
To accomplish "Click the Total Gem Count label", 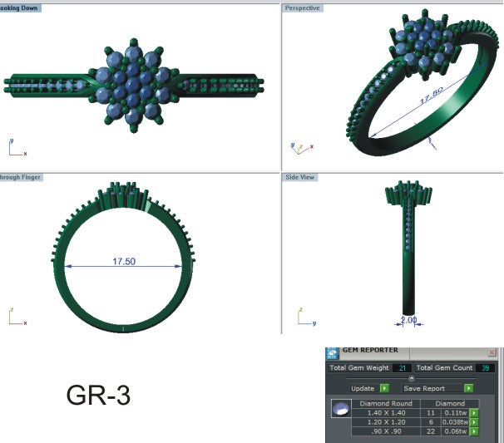I will point(444,368).
